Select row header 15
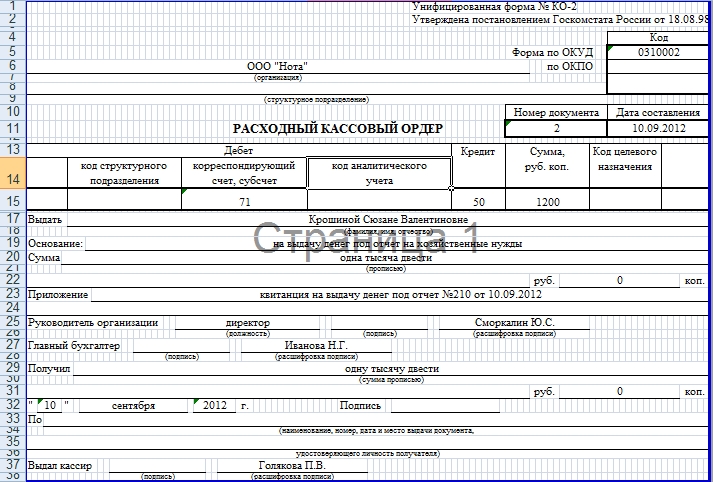The image size is (713, 482). 13,200
